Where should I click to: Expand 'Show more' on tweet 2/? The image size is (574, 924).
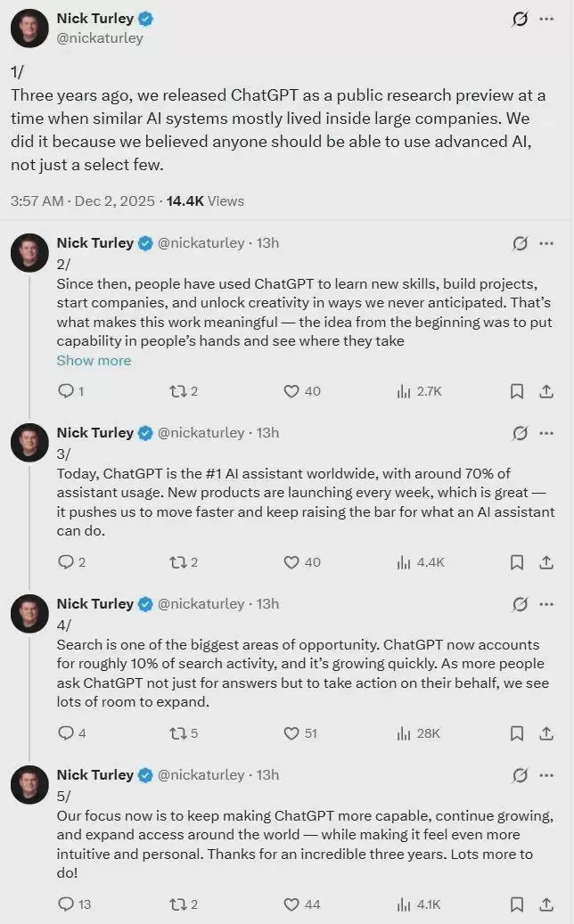94,361
